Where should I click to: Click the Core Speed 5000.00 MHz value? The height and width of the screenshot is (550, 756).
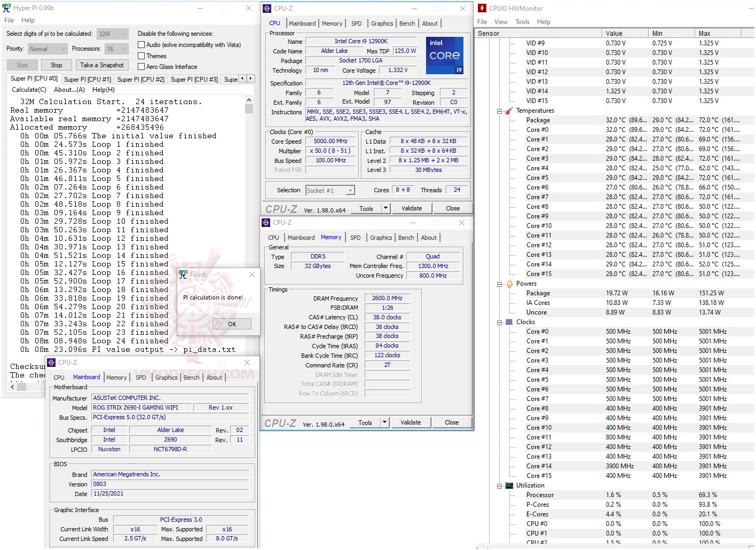(330, 141)
